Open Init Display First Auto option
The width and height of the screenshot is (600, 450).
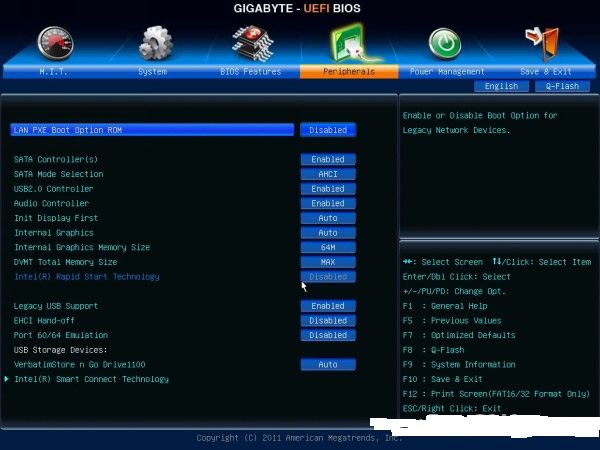[x=328, y=218]
